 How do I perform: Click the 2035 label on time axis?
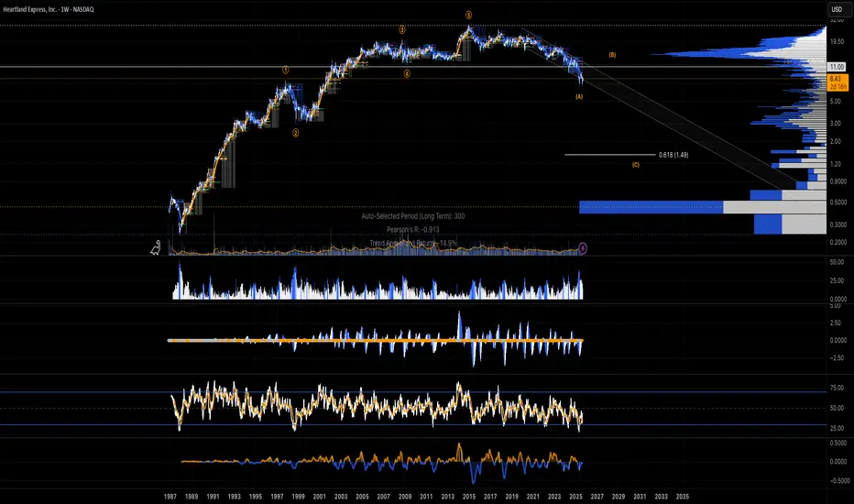coord(683,497)
